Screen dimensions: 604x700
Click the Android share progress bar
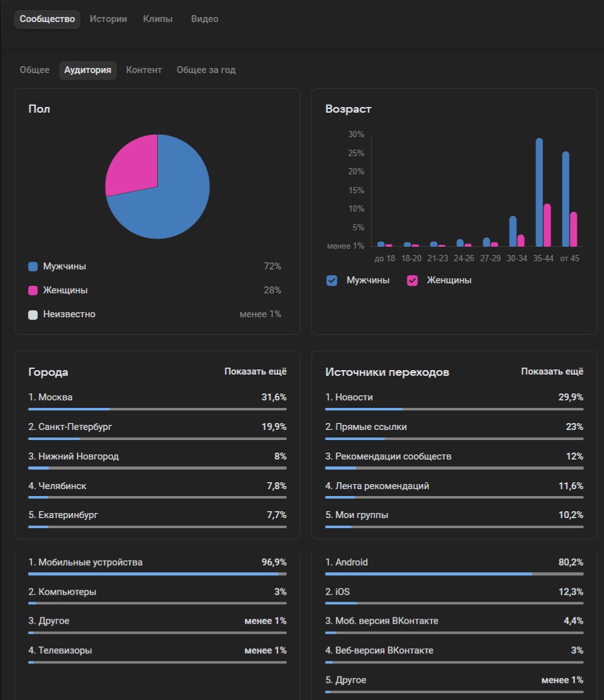click(454, 574)
